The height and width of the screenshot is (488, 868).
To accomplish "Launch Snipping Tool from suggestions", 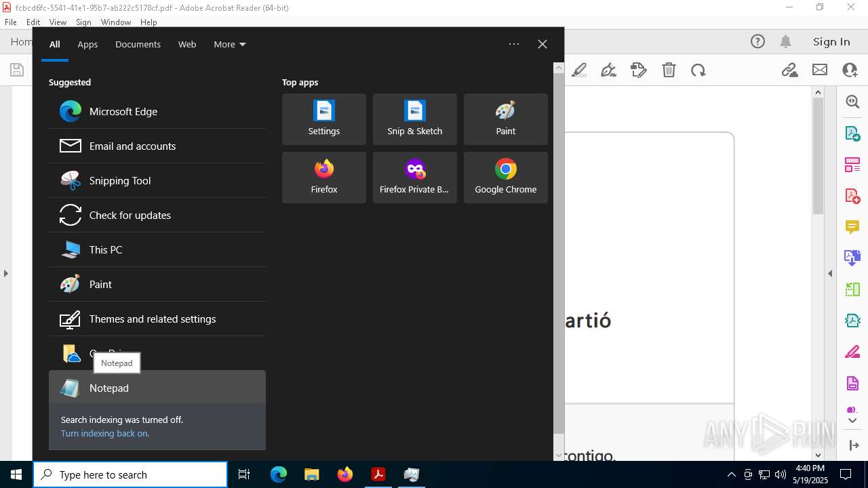I will point(157,181).
